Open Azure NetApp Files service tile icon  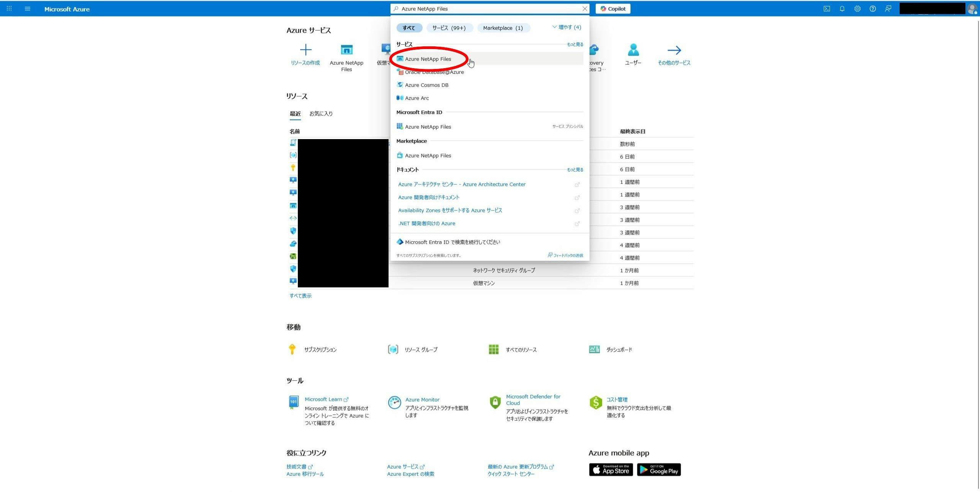click(x=346, y=50)
